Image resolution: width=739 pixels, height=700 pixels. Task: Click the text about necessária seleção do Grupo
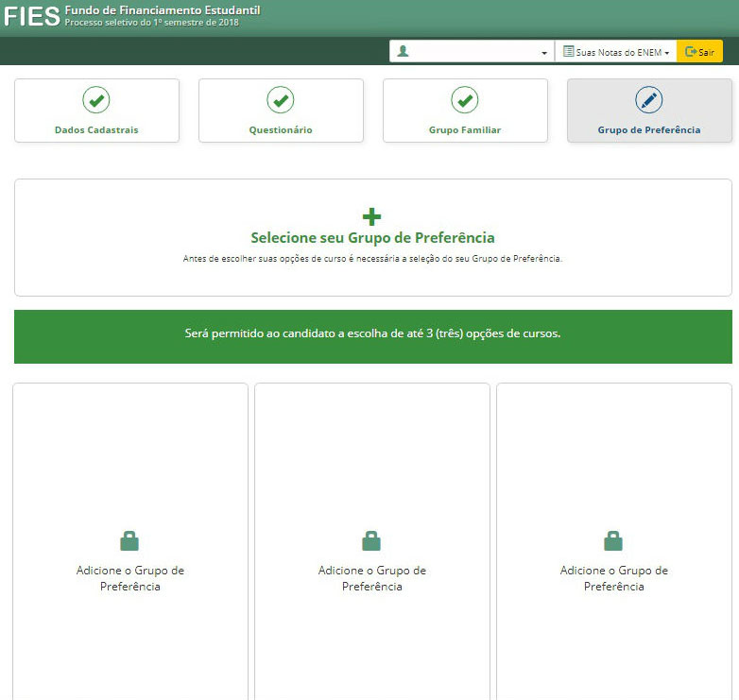(372, 259)
